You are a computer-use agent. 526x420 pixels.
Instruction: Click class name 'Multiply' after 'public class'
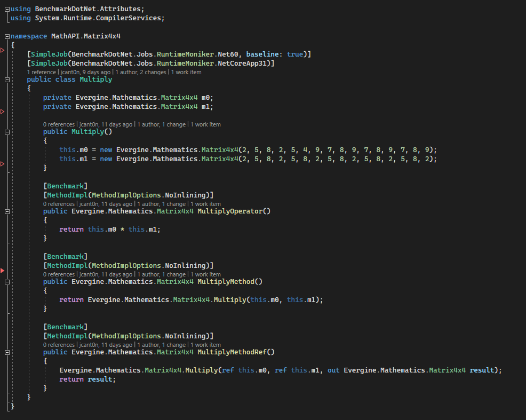coord(96,80)
